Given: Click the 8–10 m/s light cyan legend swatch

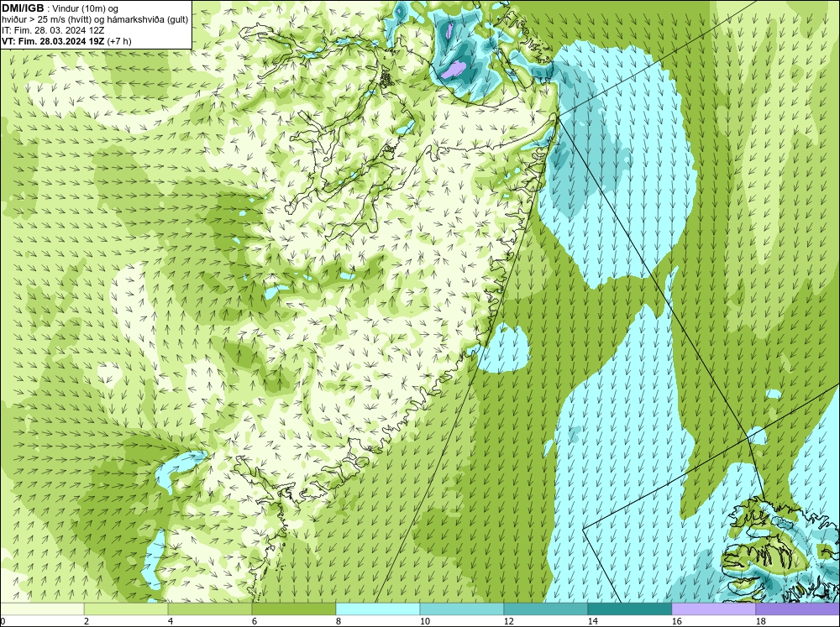Looking at the screenshot, I should pos(378,609).
